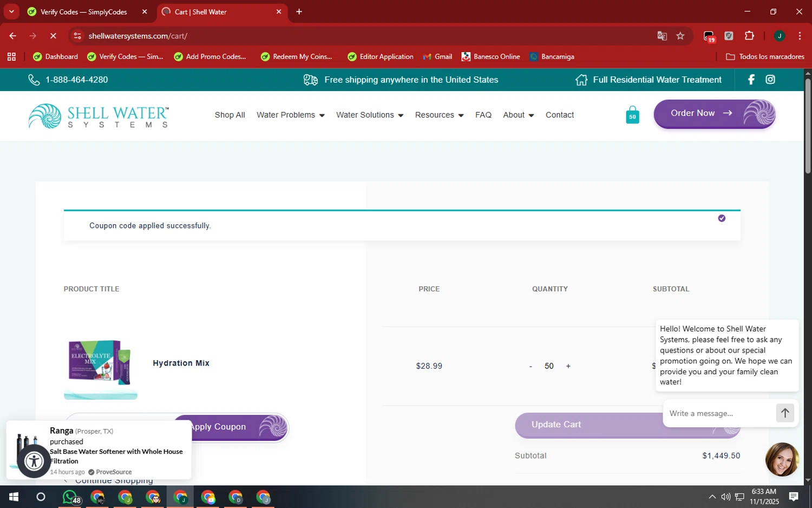Open the browser extensions puzzle icon
Image resolution: width=812 pixels, height=508 pixels.
(x=749, y=36)
